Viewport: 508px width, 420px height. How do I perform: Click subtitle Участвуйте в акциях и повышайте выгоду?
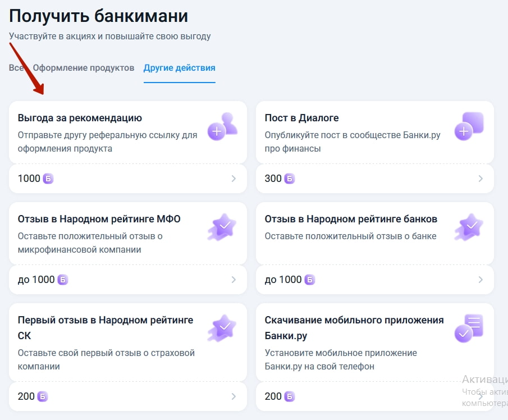tap(110, 36)
